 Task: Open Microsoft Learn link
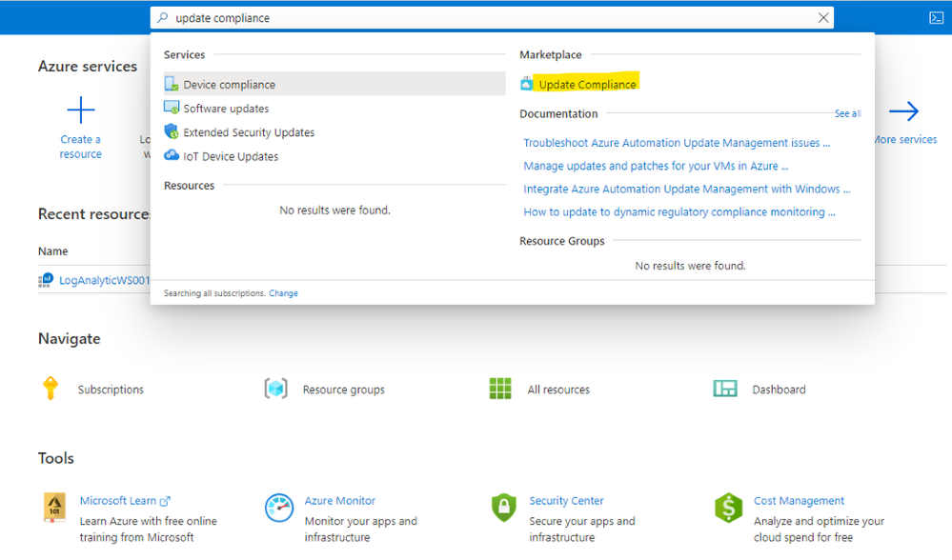pyautogui.click(x=125, y=501)
